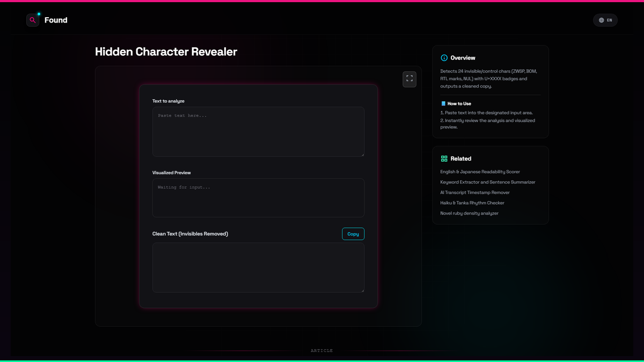Toggle fullscreen mode for the tool
The image size is (644, 362).
point(409,79)
